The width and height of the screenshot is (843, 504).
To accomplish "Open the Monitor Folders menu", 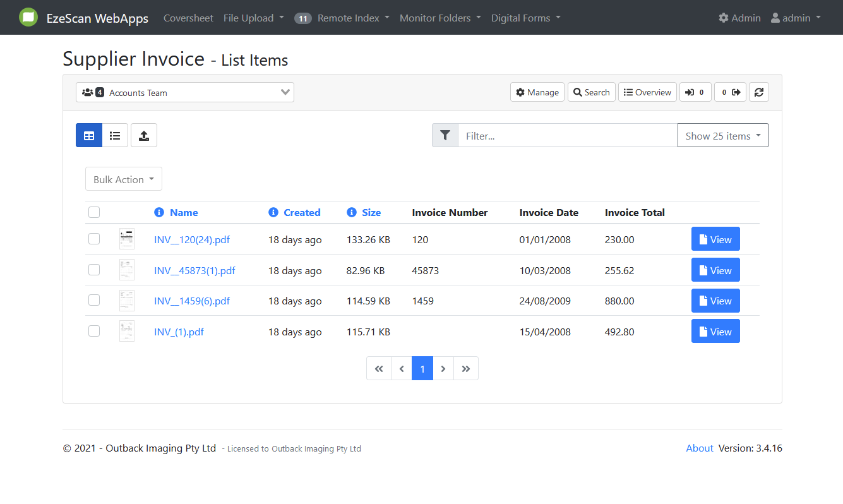I will [x=440, y=18].
